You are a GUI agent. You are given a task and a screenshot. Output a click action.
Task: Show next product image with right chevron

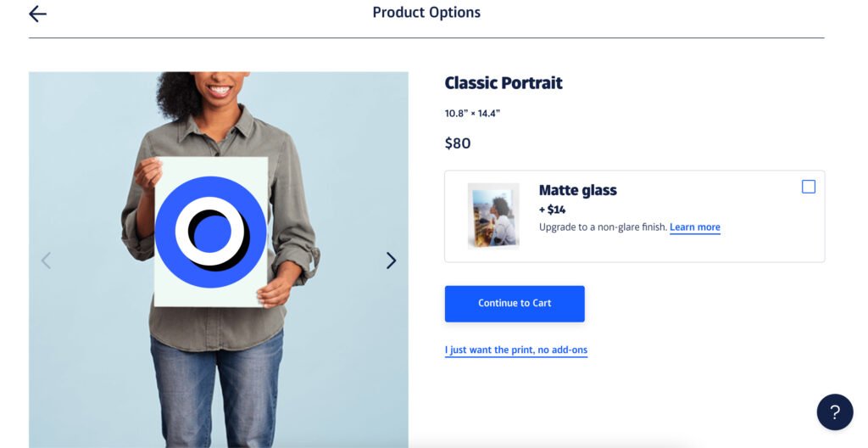click(x=391, y=260)
